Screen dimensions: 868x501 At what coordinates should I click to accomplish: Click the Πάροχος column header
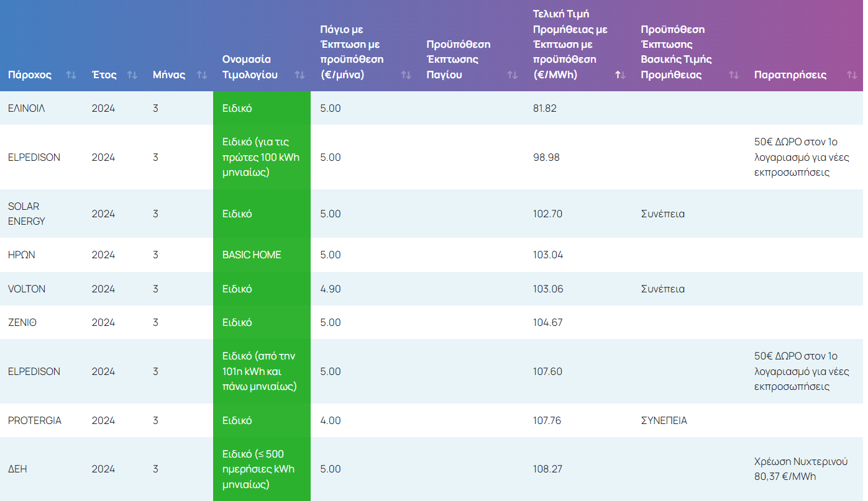(x=30, y=75)
